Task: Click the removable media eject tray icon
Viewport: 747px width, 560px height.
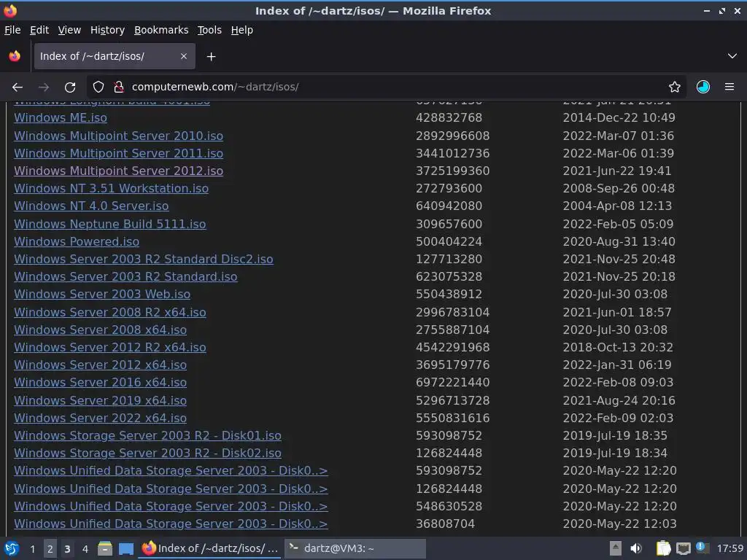Action: click(x=615, y=548)
